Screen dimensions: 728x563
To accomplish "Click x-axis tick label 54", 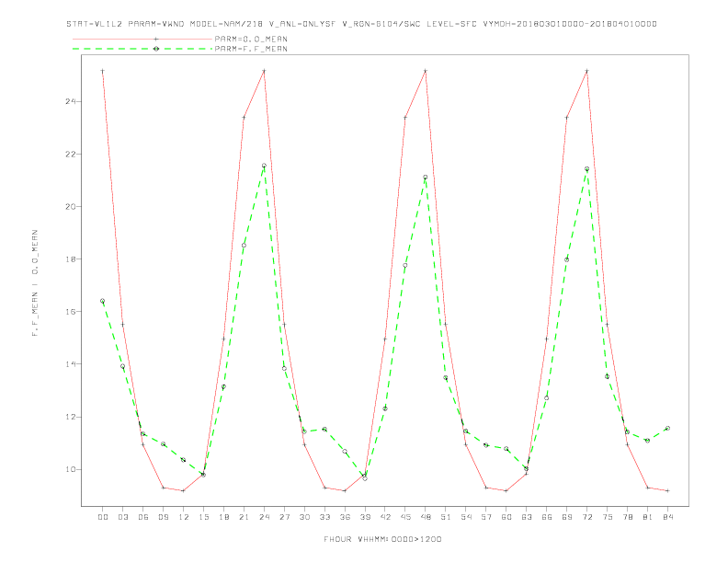I will (466, 517).
